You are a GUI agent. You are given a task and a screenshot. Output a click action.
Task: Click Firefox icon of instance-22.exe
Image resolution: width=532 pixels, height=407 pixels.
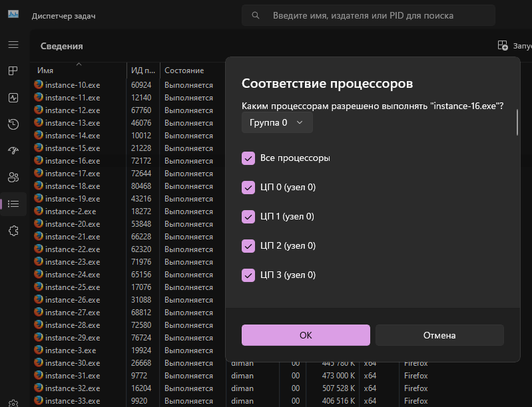coord(39,249)
